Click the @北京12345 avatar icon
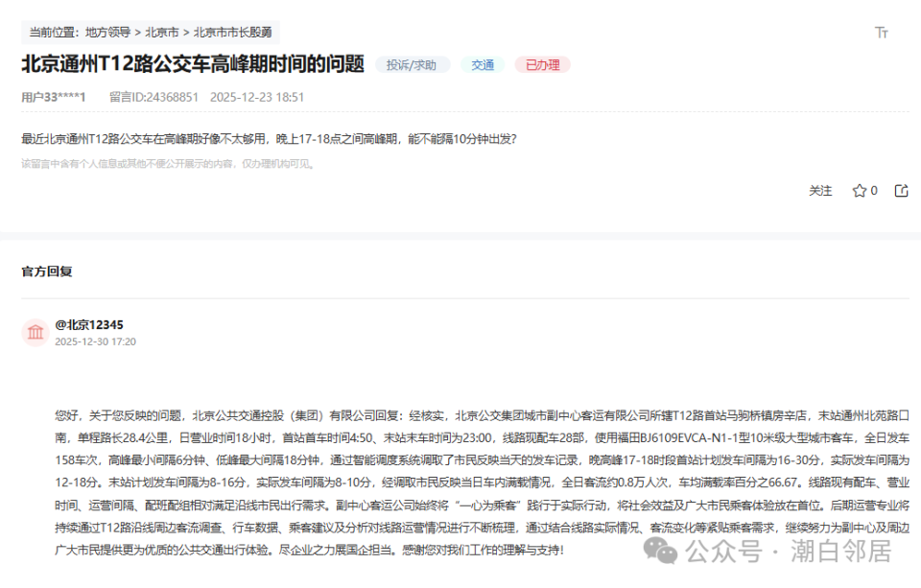Viewport: 921px width, 588px height. pos(35,333)
